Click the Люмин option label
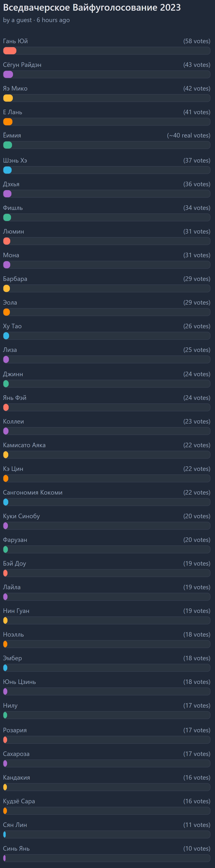The width and height of the screenshot is (215, 868). tap(13, 231)
